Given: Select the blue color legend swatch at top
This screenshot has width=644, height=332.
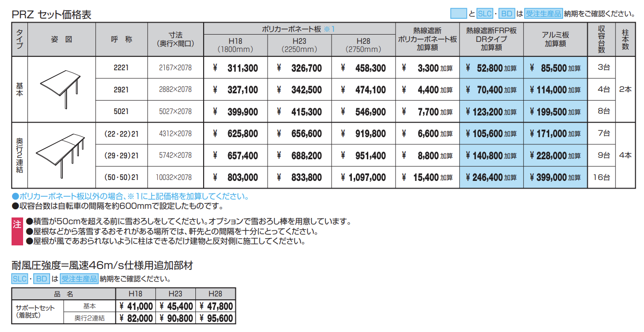Looking at the screenshot, I should pos(458,13).
